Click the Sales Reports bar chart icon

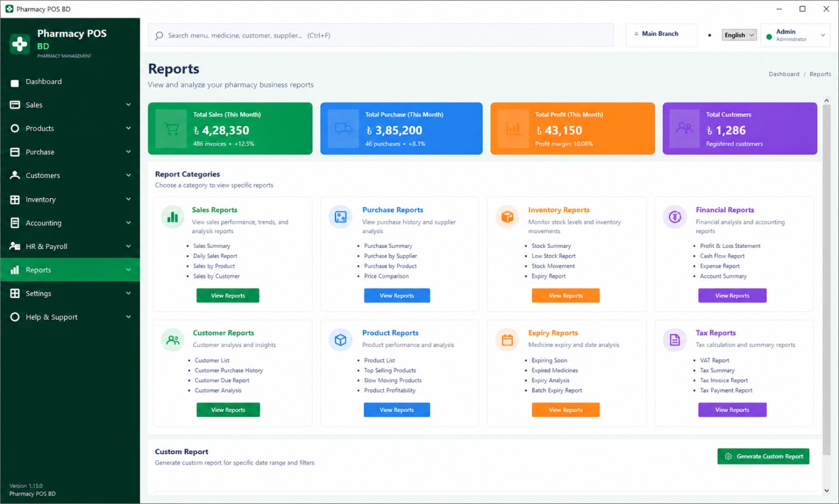click(x=172, y=217)
